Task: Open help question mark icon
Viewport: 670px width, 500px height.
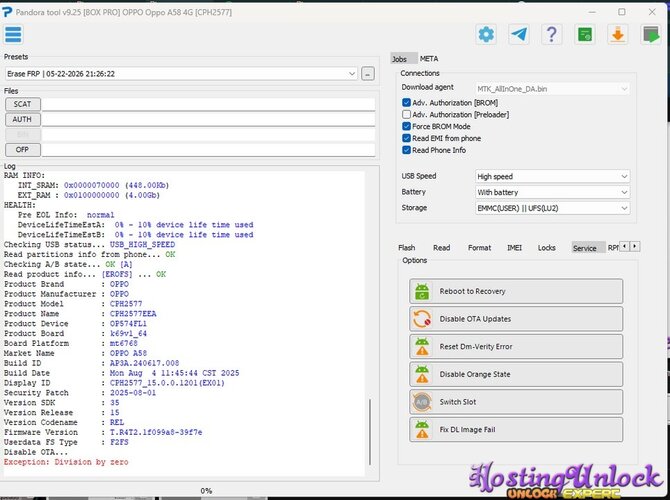Action: pos(552,34)
